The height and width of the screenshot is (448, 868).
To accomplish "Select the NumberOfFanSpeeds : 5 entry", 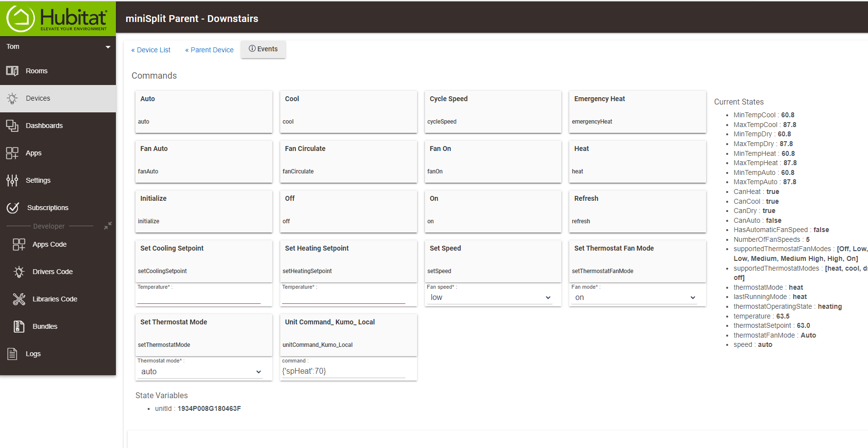I will pos(772,239).
